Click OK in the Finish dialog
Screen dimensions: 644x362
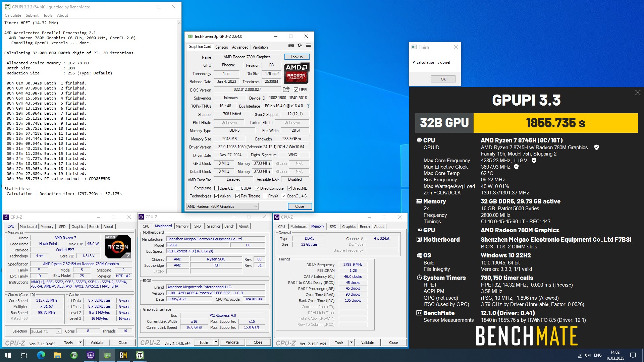(443, 79)
